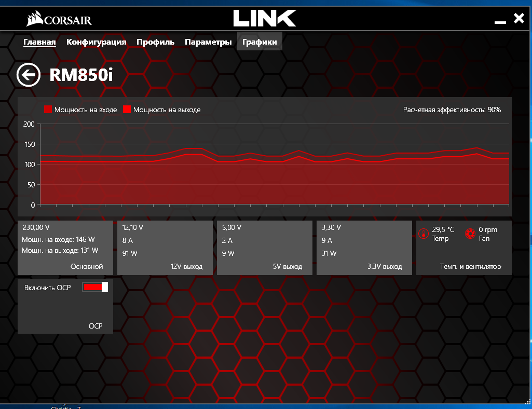Click the 200 axis label on the graph

coord(29,124)
